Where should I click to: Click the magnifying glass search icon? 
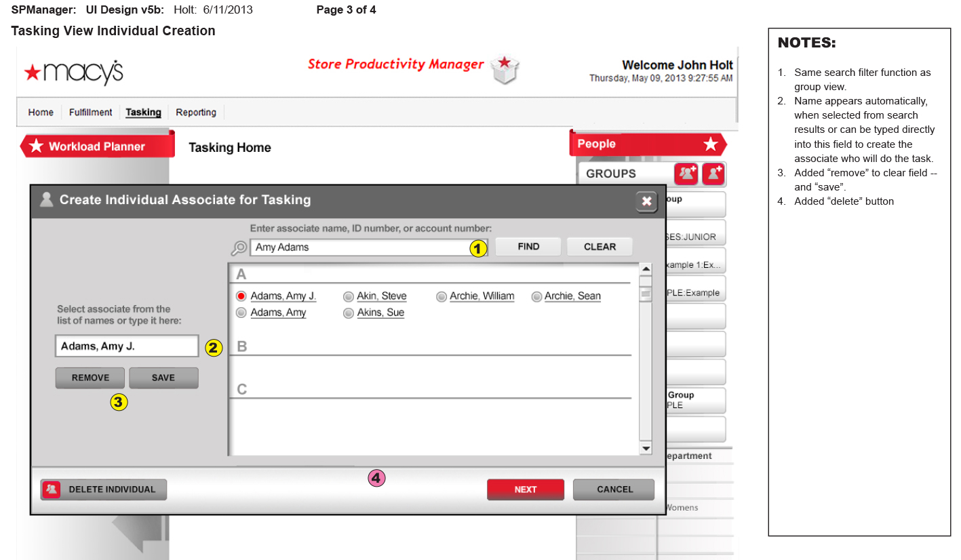click(x=239, y=248)
